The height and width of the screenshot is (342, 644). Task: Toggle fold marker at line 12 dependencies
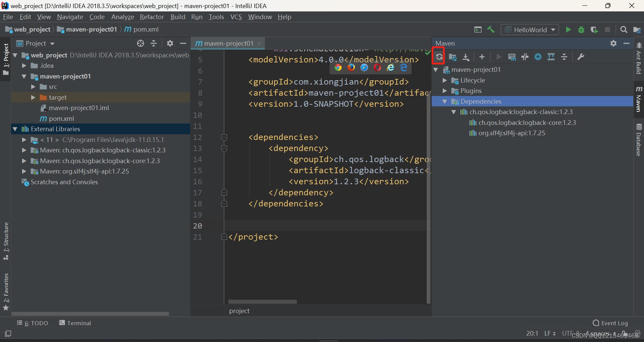[224, 137]
